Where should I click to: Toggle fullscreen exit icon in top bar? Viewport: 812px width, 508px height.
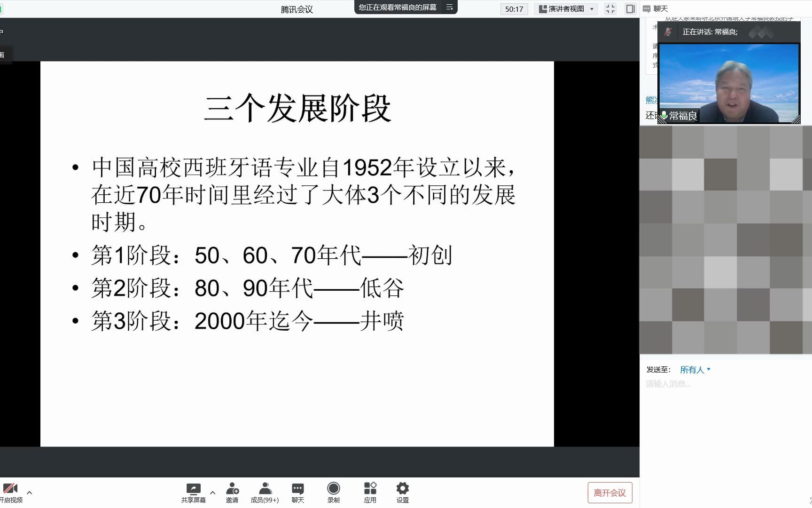610,9
